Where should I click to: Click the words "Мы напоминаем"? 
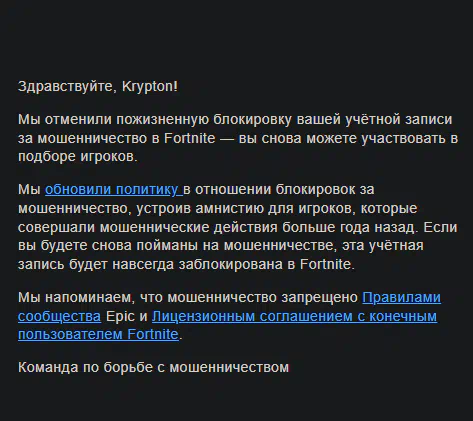tap(75, 297)
